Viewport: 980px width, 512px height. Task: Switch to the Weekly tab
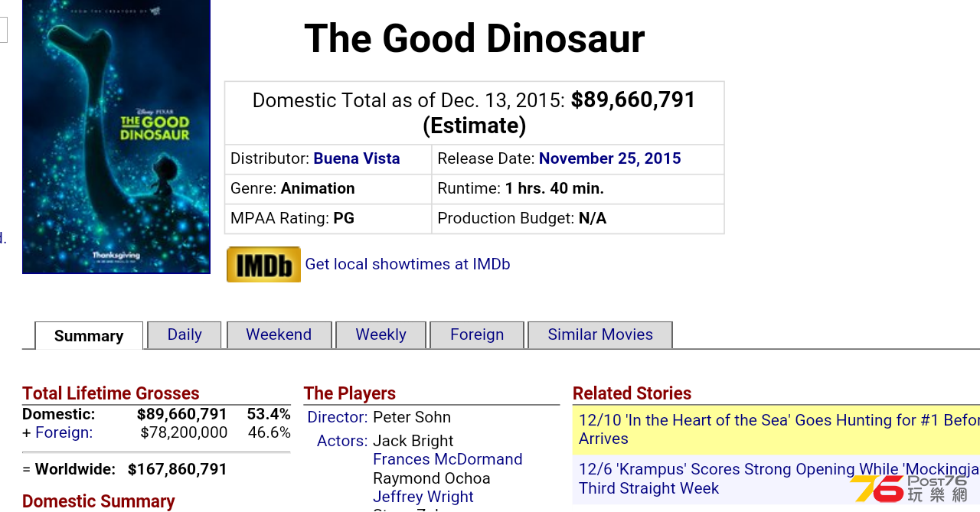tap(381, 335)
